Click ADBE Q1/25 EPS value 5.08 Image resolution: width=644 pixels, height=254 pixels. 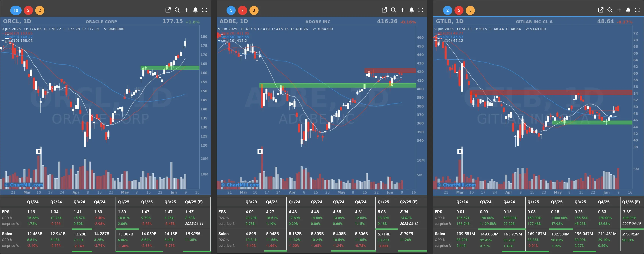[382, 212]
